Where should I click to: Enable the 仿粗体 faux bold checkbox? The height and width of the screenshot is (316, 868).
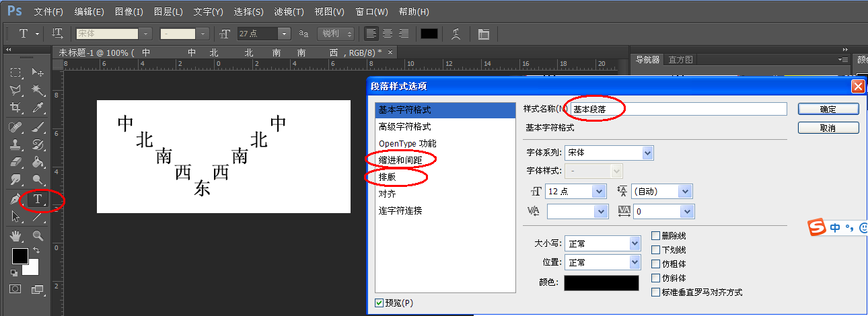coord(656,264)
